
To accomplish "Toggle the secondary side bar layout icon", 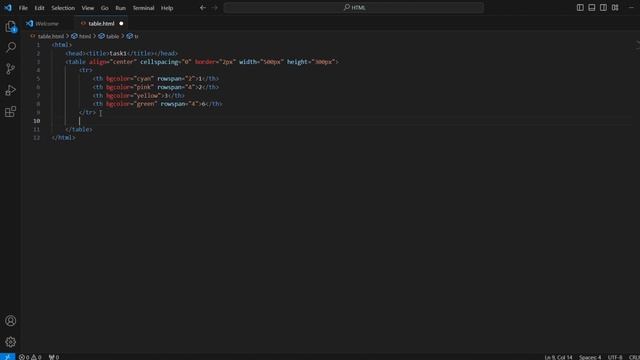I will point(603,7).
